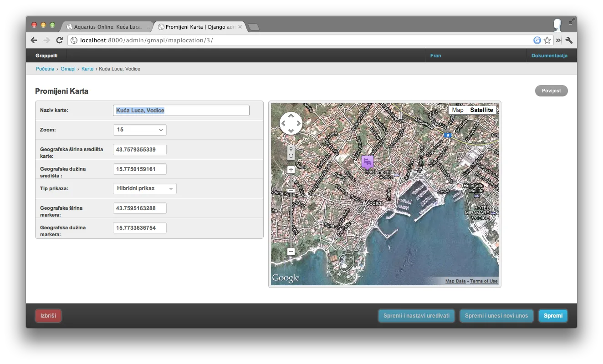Image resolution: width=603 pixels, height=364 pixels.
Task: Bookmark page using the star icon
Action: point(547,40)
